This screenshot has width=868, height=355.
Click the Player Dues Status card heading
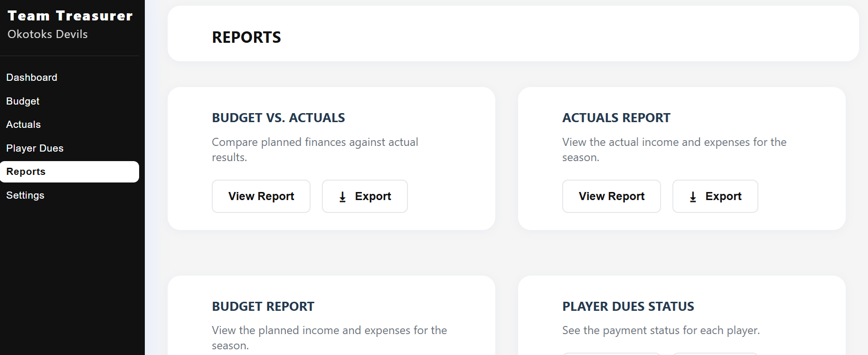pos(628,307)
